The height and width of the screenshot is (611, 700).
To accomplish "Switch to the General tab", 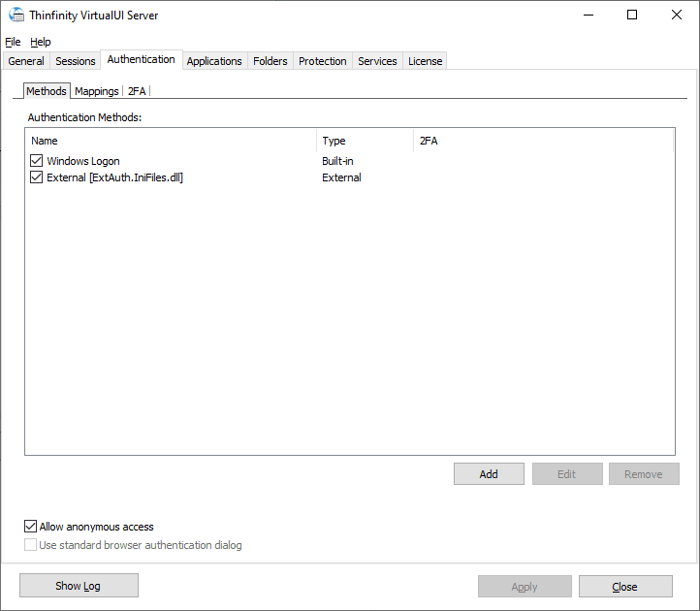I will (26, 61).
